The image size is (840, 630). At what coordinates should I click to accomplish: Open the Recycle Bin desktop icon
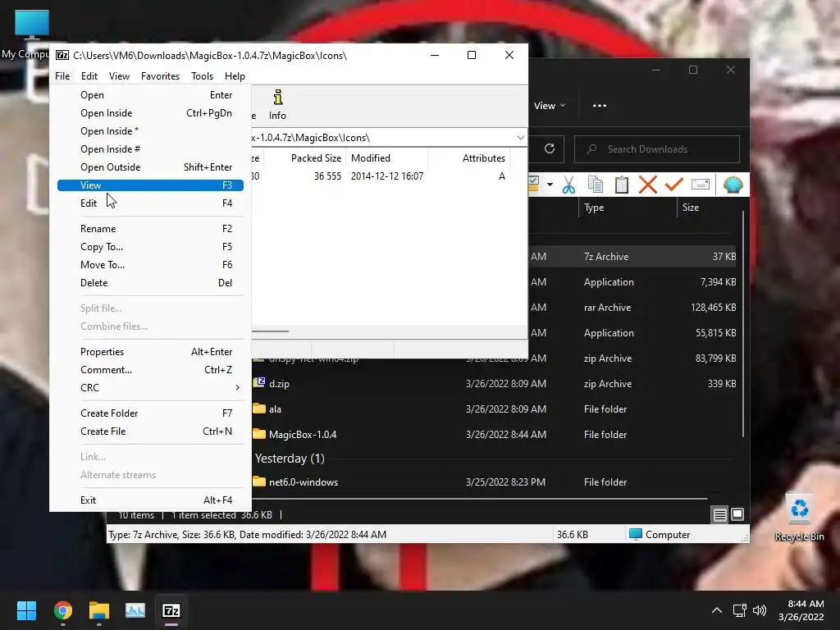click(799, 518)
